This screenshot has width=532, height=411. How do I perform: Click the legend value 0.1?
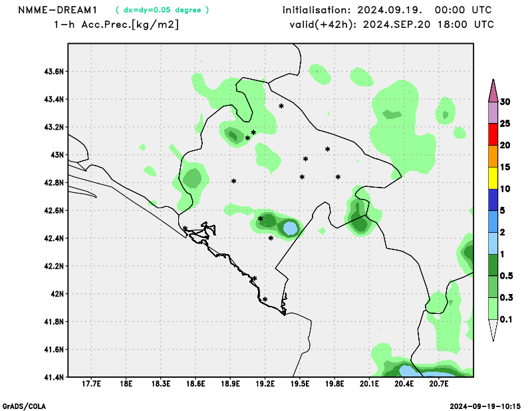pyautogui.click(x=506, y=319)
